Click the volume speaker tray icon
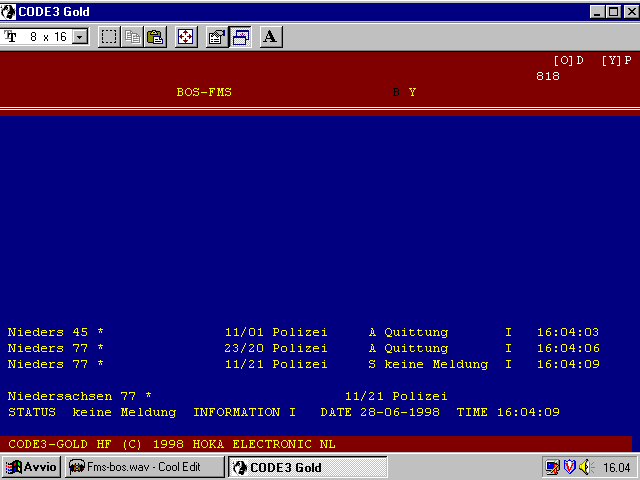640x480 pixels. (585, 467)
